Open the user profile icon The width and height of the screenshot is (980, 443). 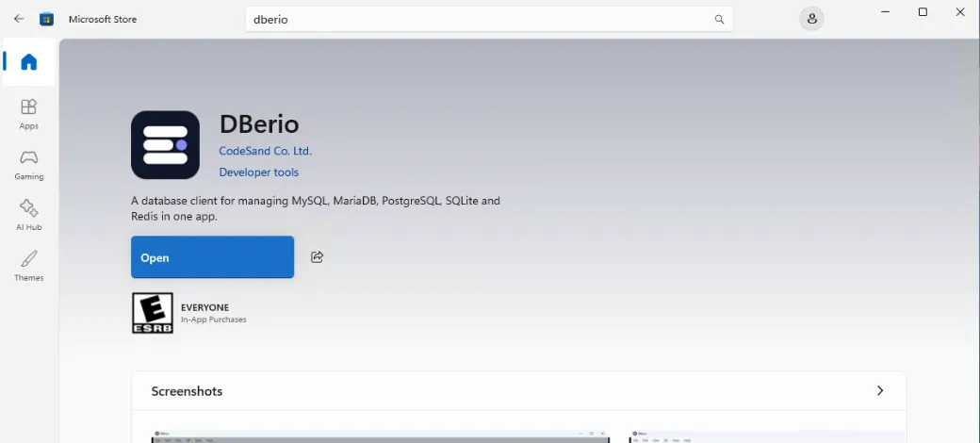[x=812, y=19]
